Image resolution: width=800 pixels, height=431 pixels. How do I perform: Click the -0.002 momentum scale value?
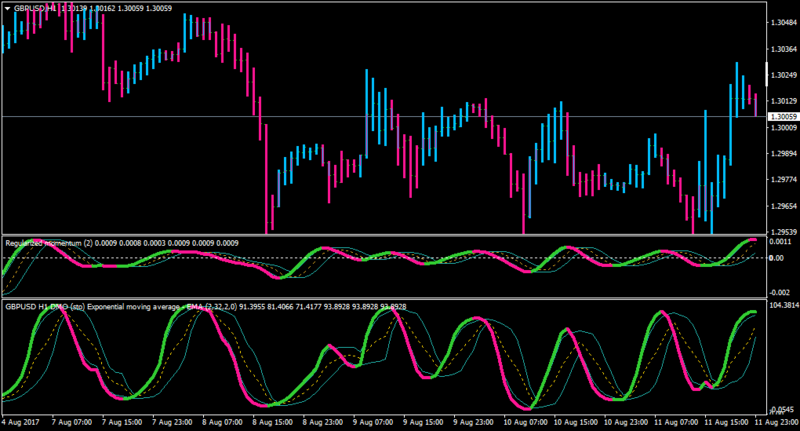click(x=781, y=292)
